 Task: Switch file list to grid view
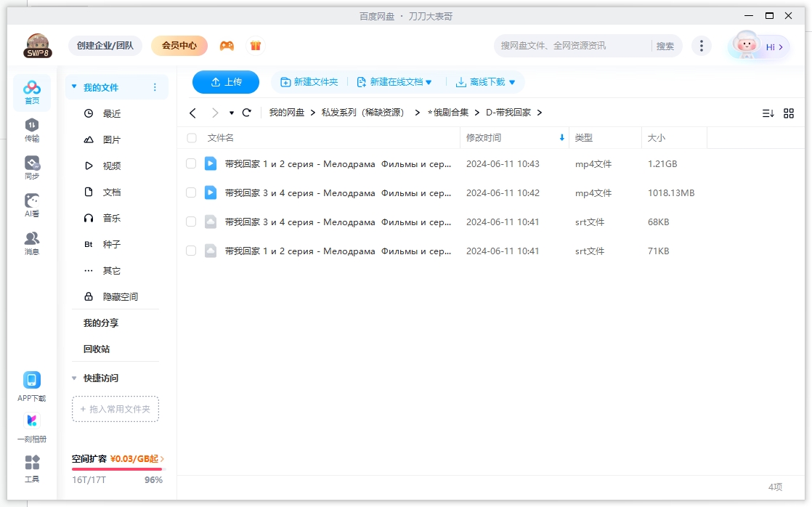[789, 113]
